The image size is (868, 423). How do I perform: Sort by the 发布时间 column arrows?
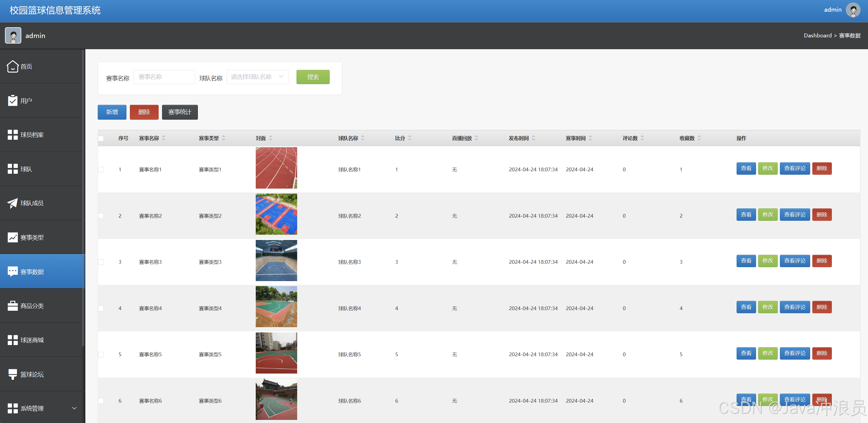coord(533,138)
